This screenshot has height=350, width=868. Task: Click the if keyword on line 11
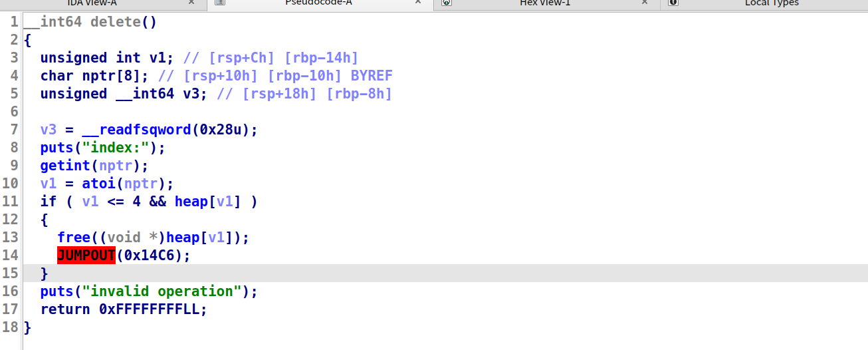pyautogui.click(x=48, y=202)
